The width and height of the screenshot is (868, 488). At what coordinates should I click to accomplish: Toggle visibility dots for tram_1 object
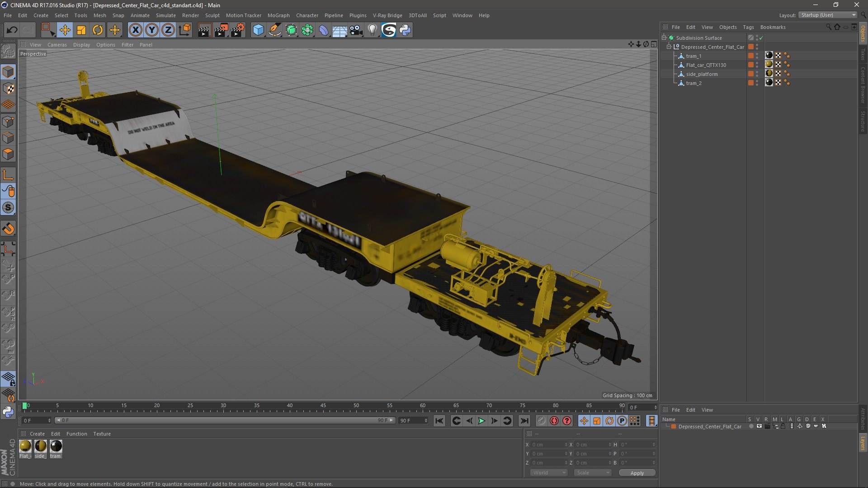757,56
